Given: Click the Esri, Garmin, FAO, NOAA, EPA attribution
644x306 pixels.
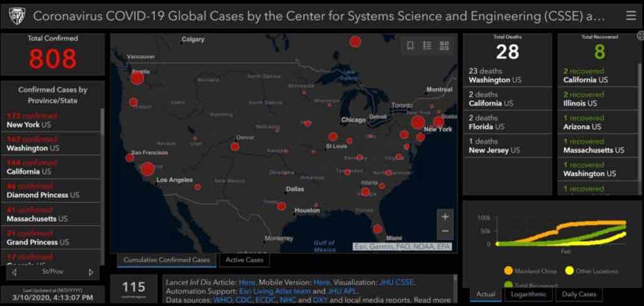Looking at the screenshot, I should pos(402,247).
